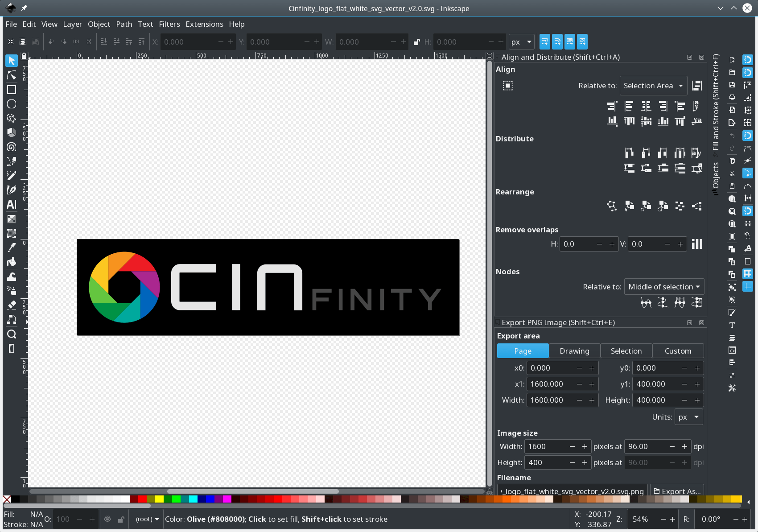This screenshot has height=532, width=758.
Task: Toggle layer visibility eye in status bar
Action: click(x=107, y=519)
